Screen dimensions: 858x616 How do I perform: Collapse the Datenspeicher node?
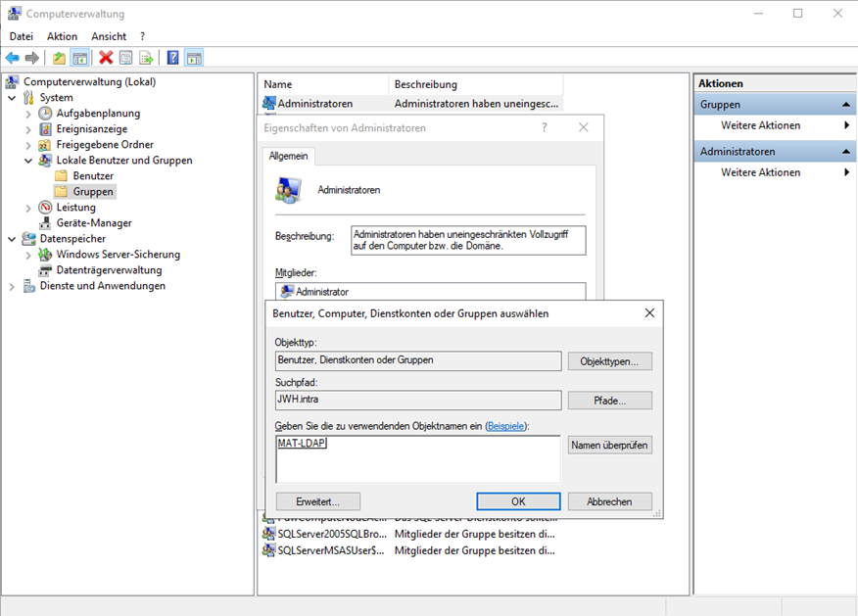[x=12, y=239]
